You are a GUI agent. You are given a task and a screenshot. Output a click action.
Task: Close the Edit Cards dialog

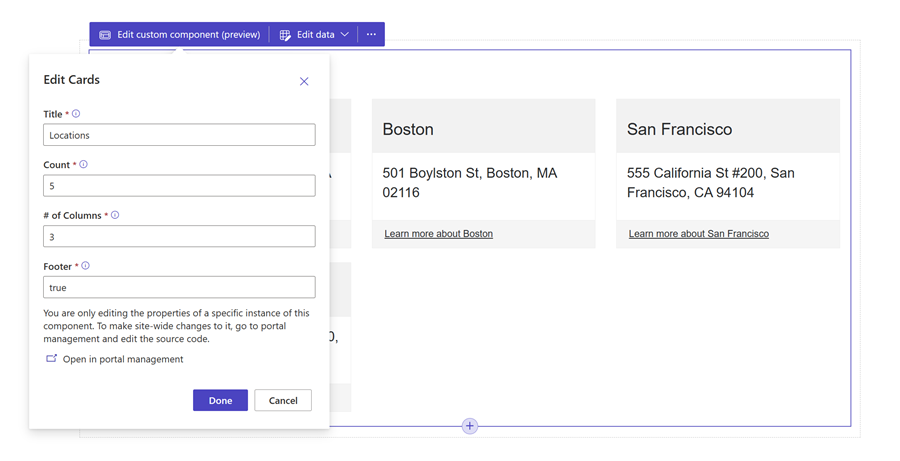pos(304,82)
